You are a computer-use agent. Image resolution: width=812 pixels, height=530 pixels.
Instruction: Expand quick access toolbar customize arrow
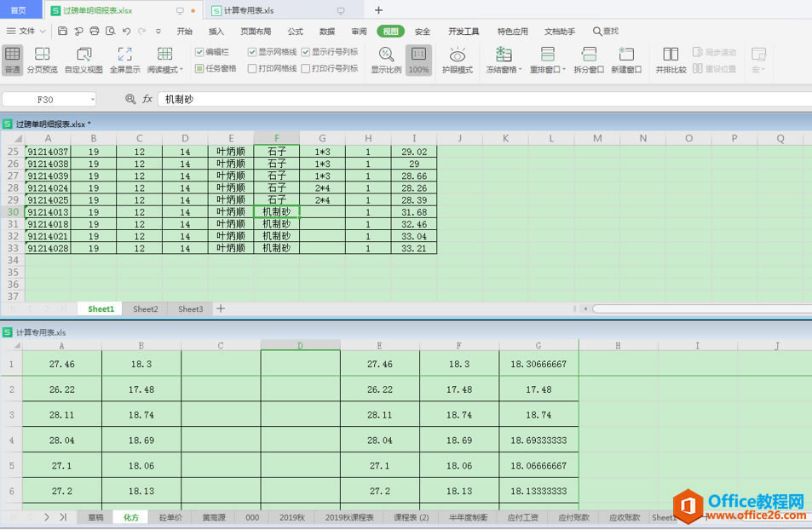[x=158, y=32]
